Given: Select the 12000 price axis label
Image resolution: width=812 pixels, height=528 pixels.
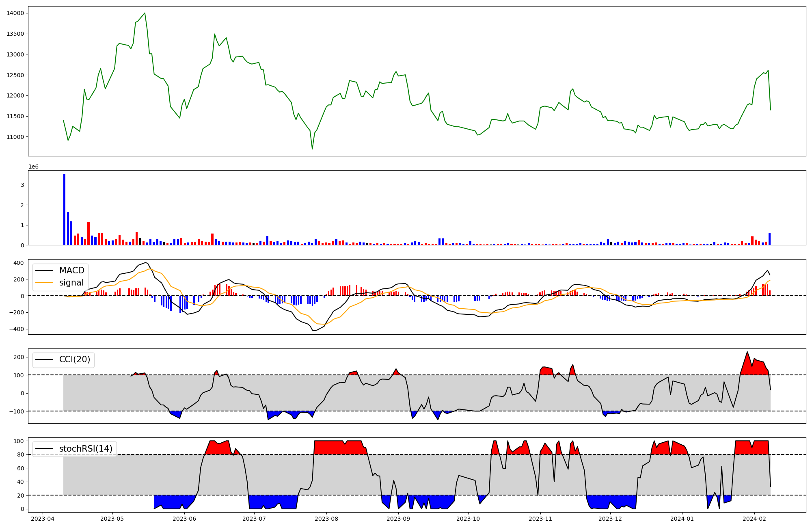Looking at the screenshot, I should pos(15,96).
